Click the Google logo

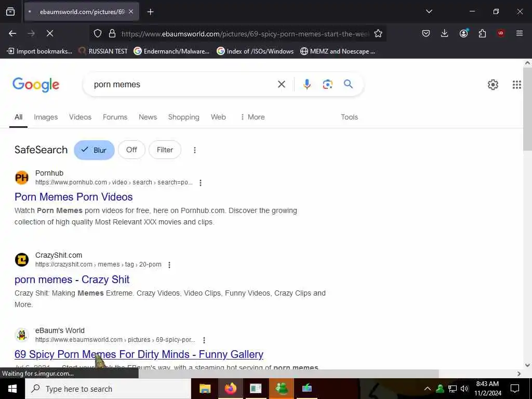36,85
